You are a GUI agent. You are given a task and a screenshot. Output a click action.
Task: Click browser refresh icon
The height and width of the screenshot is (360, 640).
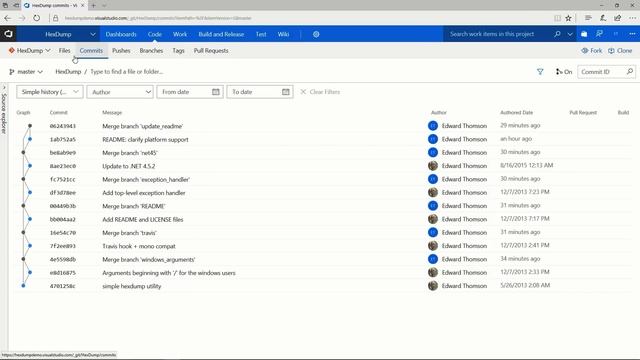[37, 18]
